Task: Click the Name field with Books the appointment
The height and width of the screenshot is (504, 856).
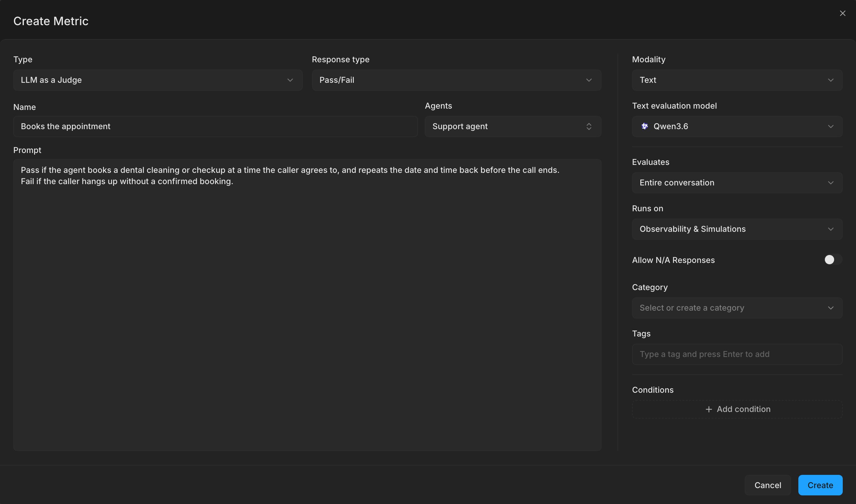Action: 215,126
